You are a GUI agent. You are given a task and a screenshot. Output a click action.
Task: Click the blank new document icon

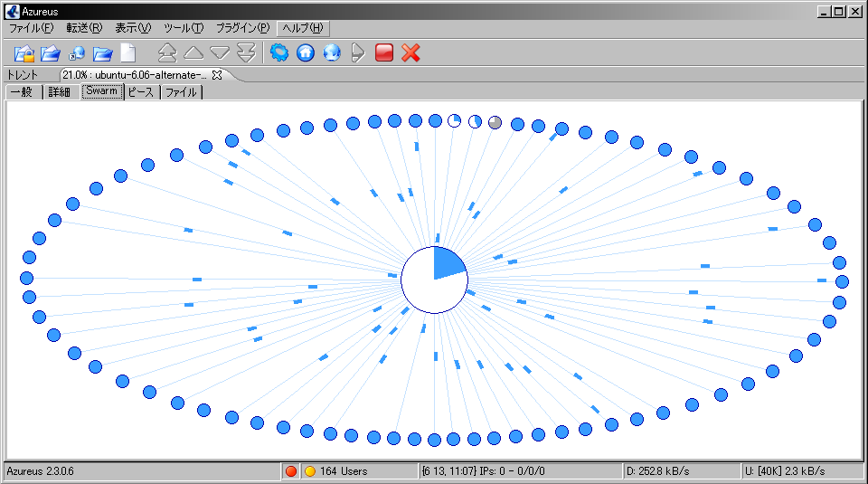click(128, 52)
